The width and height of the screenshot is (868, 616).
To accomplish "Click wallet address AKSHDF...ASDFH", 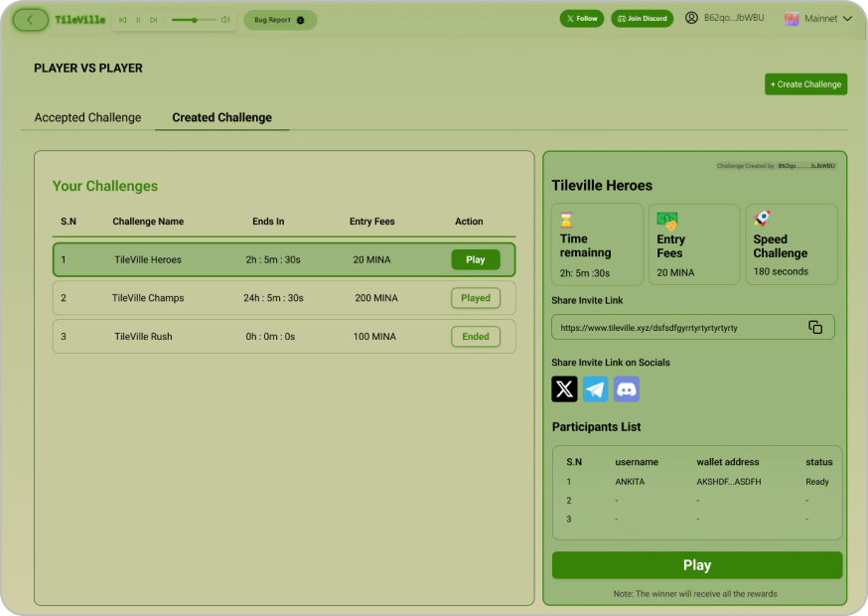I will click(x=729, y=482).
